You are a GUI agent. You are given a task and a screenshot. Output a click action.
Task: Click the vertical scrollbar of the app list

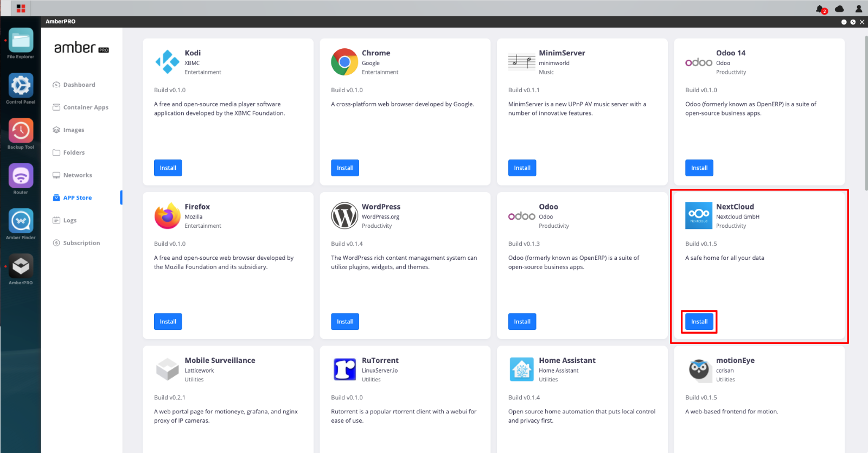866,113
